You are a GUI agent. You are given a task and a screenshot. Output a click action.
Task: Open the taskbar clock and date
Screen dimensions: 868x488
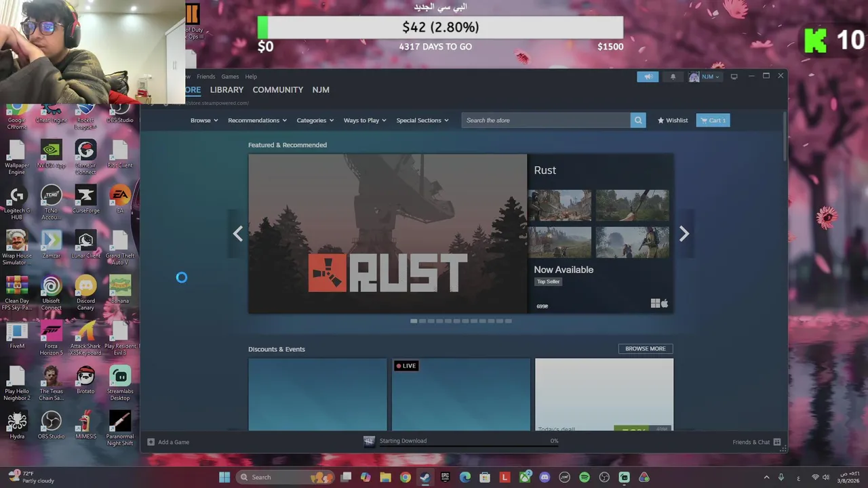click(848, 477)
